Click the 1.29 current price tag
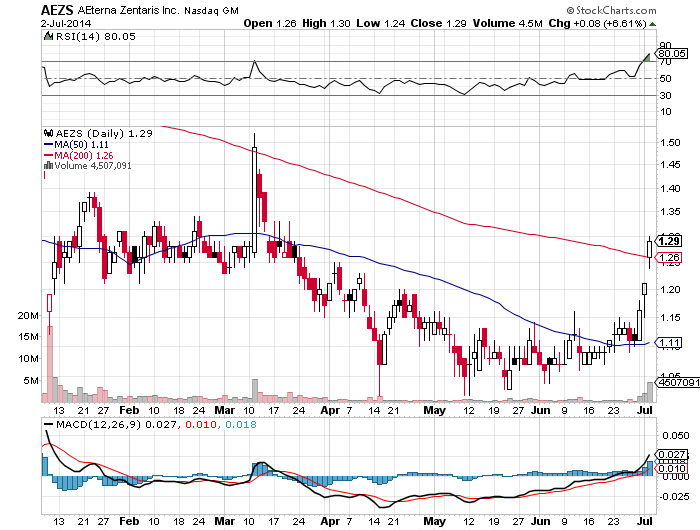 (x=670, y=240)
